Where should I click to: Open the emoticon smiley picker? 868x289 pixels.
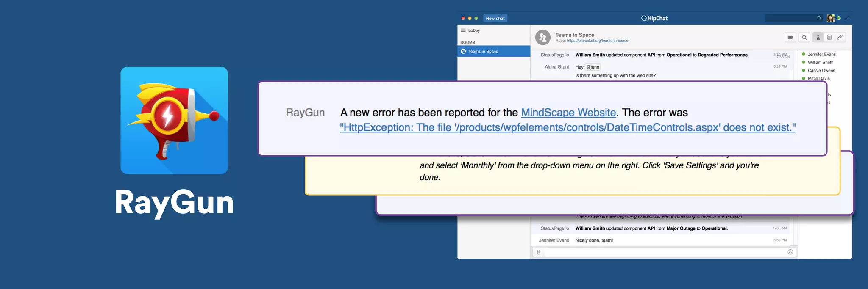pos(790,252)
